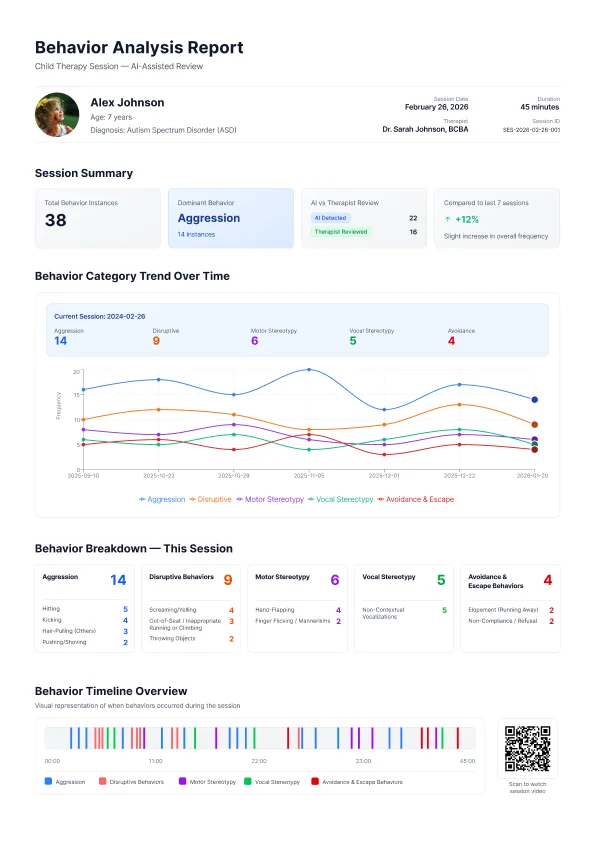Screen dimensions: 595x842
Task: Click the session date February 26, 2026
Action: click(437, 107)
